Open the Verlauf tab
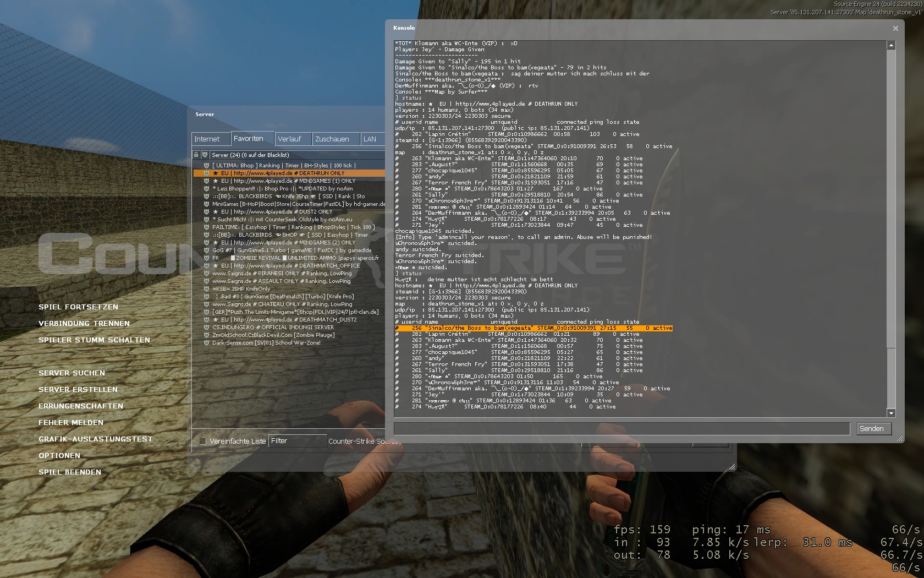Image resolution: width=924 pixels, height=578 pixels. click(289, 139)
